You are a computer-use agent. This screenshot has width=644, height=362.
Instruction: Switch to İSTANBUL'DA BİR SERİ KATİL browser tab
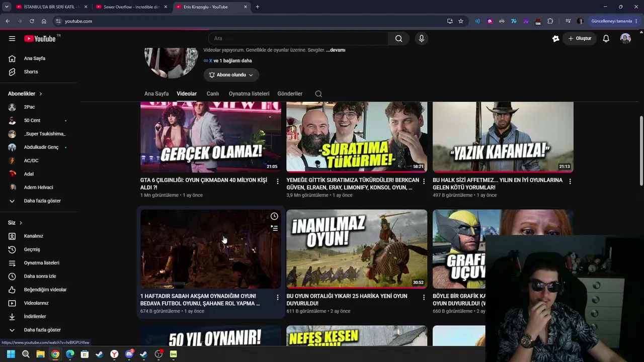point(52,7)
